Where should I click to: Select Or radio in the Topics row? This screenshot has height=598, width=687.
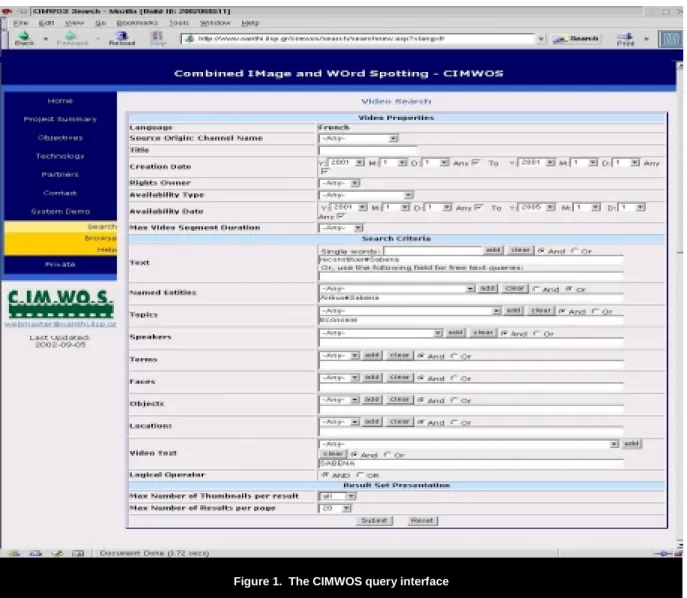[595, 311]
